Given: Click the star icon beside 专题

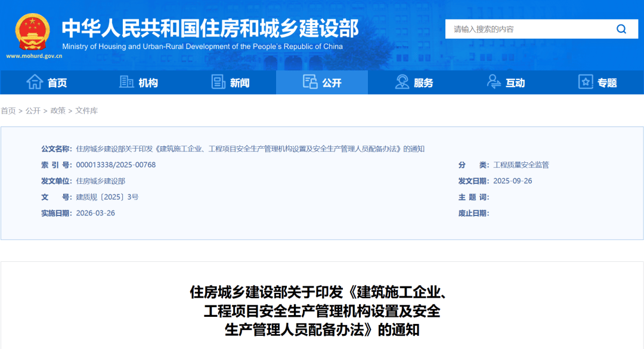Looking at the screenshot, I should (586, 82).
